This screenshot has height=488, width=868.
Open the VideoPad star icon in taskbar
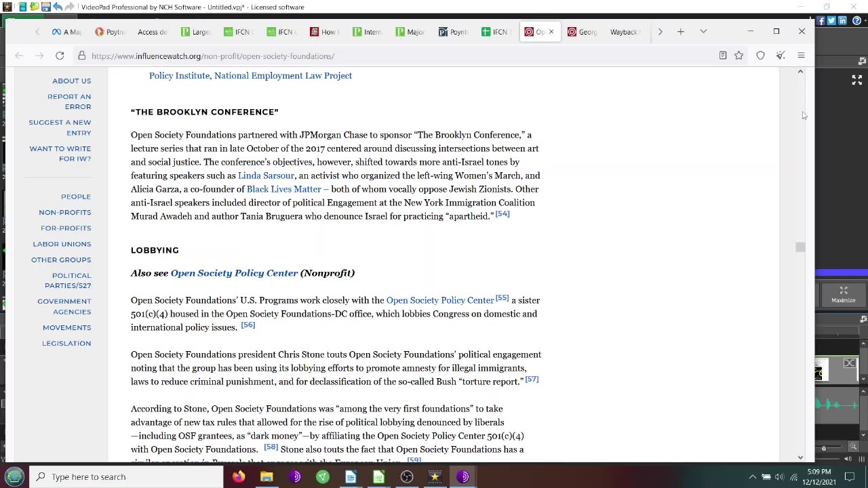click(435, 476)
